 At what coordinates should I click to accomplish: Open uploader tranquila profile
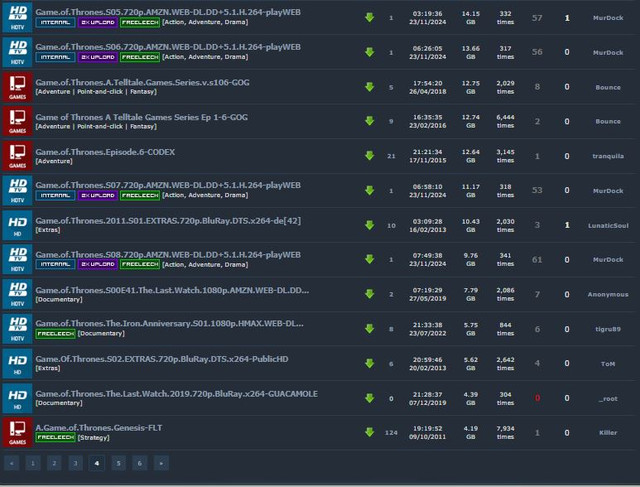coord(608,156)
